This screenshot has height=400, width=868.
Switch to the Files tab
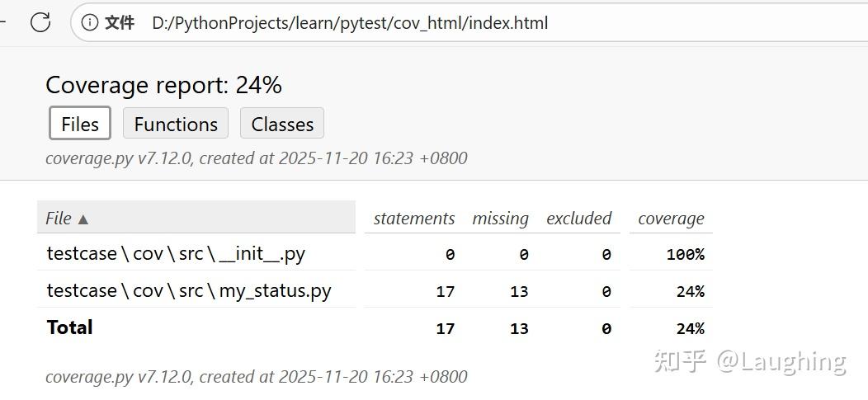point(80,124)
